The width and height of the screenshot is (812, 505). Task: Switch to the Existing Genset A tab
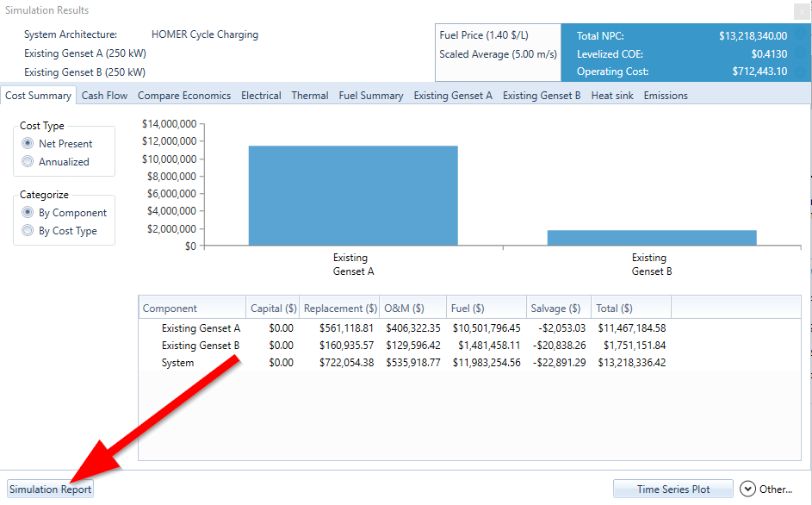[453, 96]
